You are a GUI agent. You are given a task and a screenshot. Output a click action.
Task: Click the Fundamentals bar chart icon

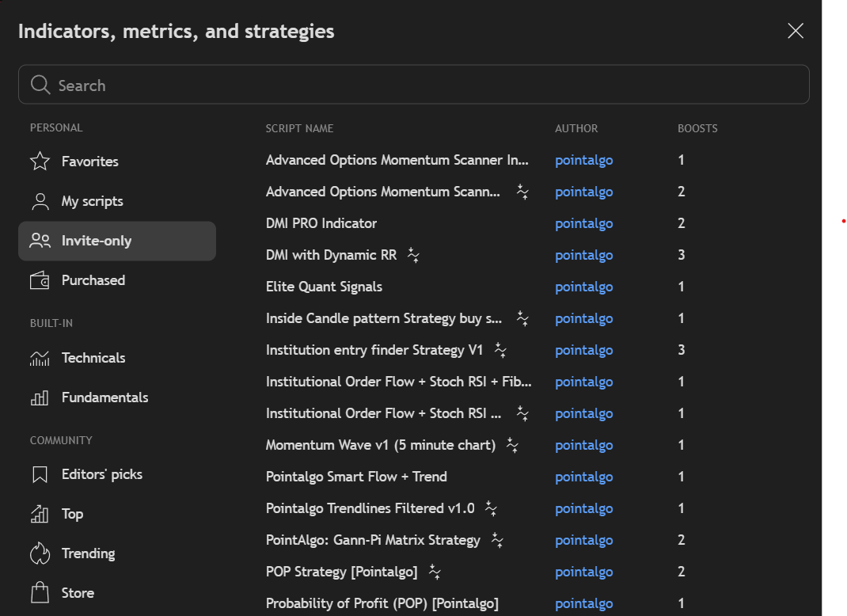click(x=40, y=397)
